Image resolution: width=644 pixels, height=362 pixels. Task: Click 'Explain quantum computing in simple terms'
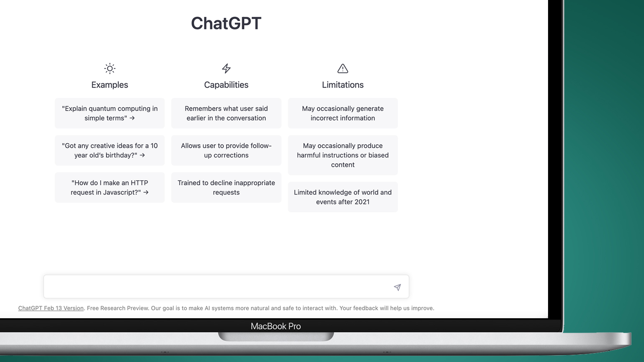(x=110, y=113)
